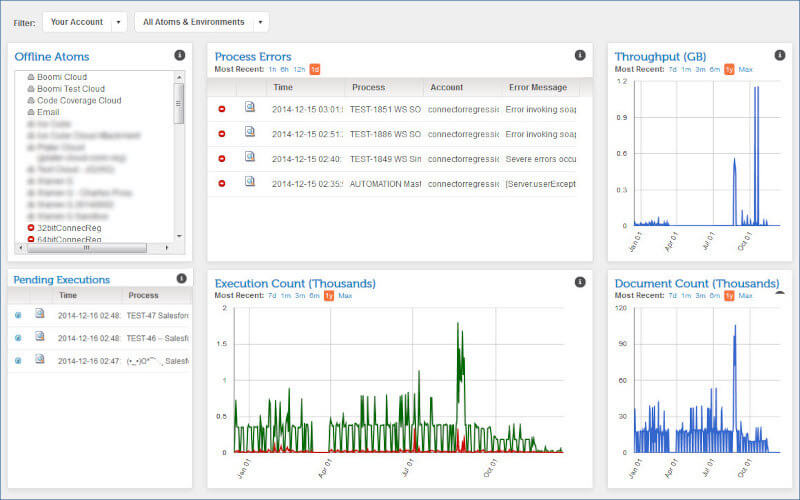Select Max range for Throughput chart
This screenshot has width=800, height=500.
click(x=745, y=69)
